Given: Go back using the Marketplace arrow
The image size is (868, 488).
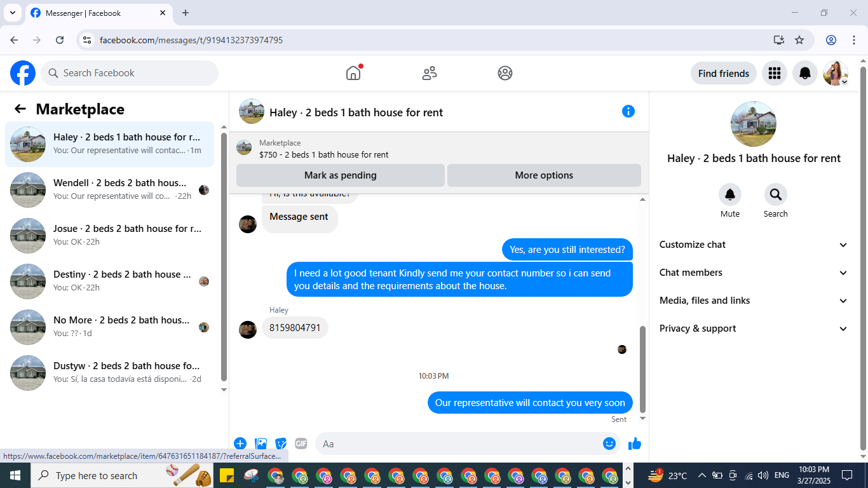Looking at the screenshot, I should coord(20,109).
